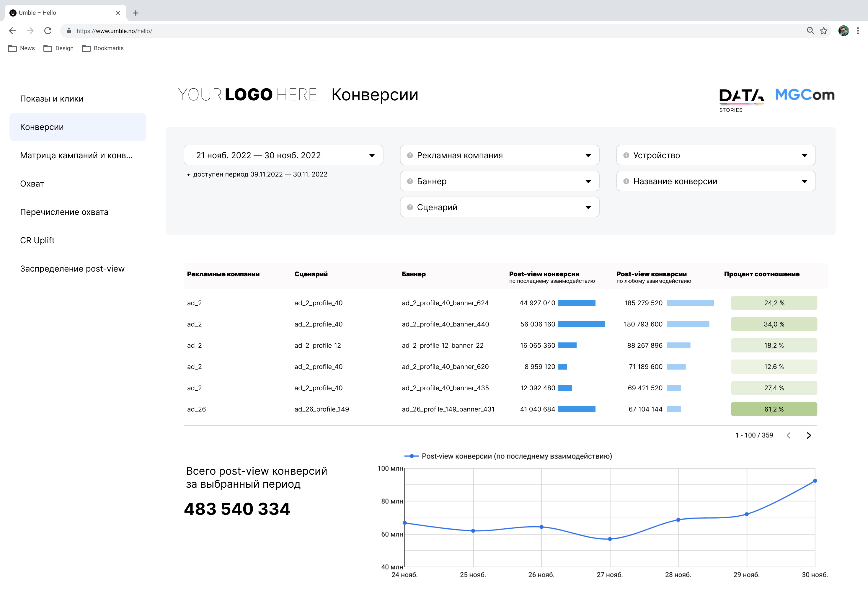Screen dimensions: 868x614
Task: Click help icon beside Устройство filter
Action: (626, 155)
